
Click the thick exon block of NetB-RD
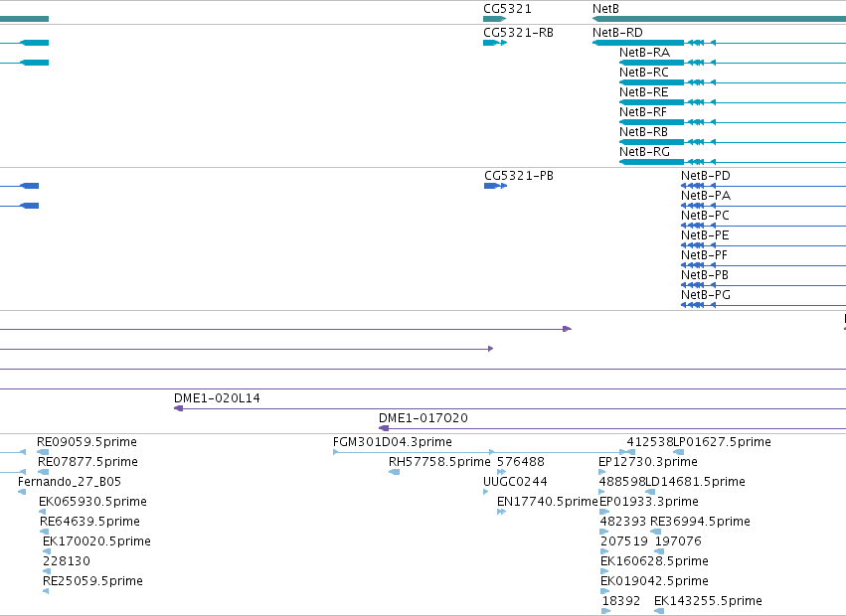point(638,43)
